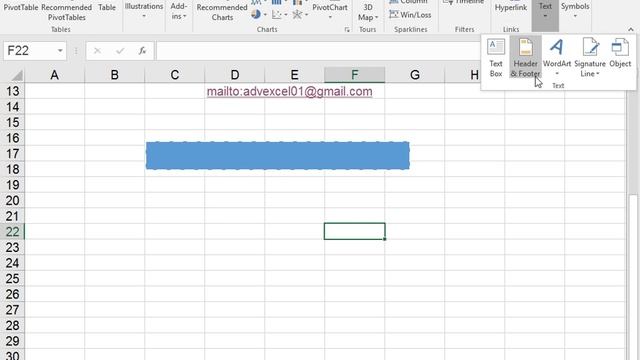Click the Select All corner triangle
Viewport: 640px width, 360px height.
click(16, 75)
